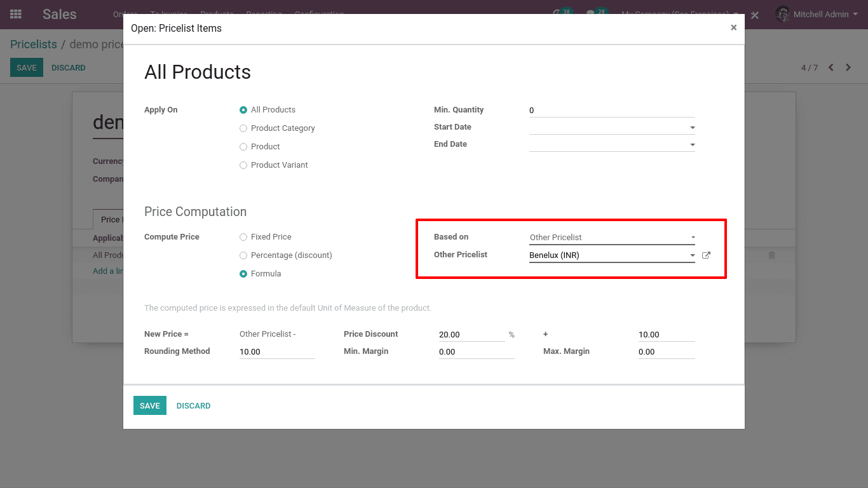This screenshot has width=868, height=488.
Task: Click the All Products dialog title
Action: click(x=198, y=72)
